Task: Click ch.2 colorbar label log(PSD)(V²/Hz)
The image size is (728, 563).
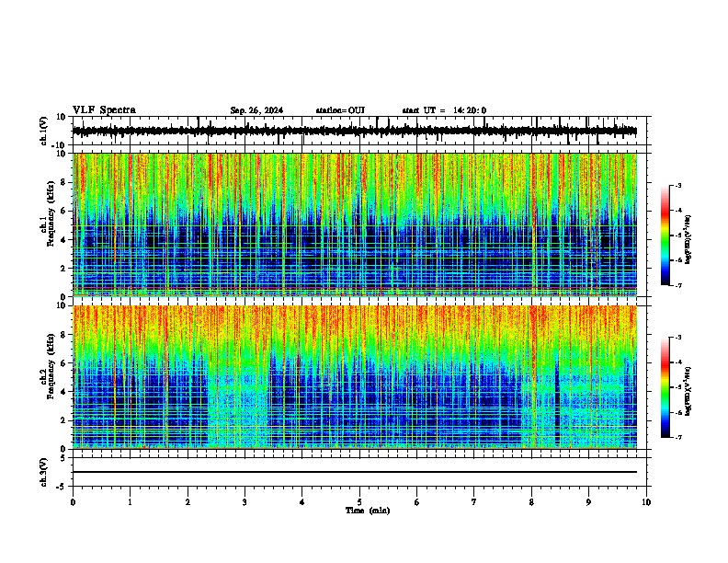Action: click(688, 391)
